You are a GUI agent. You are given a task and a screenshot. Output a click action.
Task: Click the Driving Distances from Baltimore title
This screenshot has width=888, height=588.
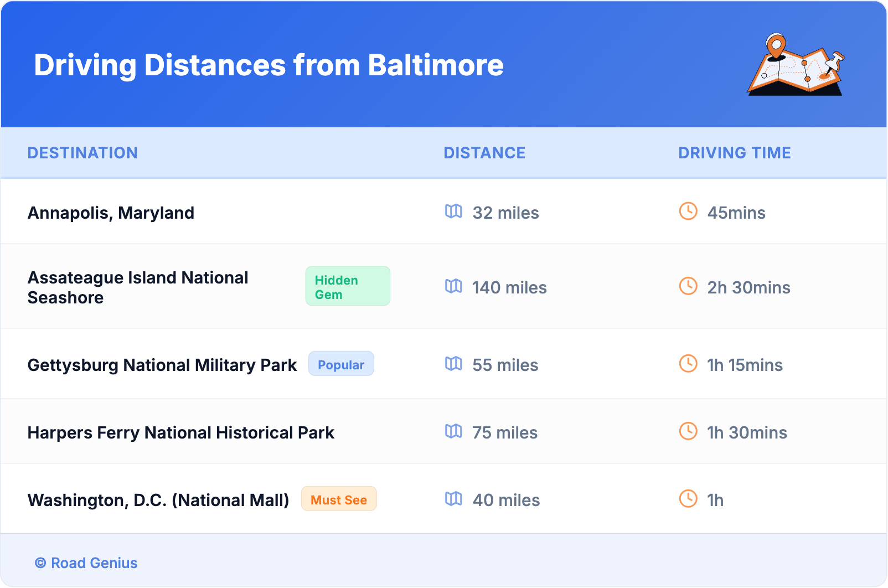(x=269, y=65)
